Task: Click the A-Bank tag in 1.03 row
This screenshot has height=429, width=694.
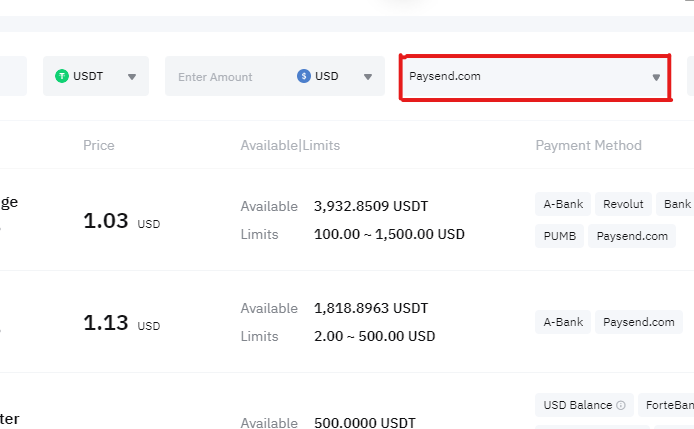Action: click(563, 204)
